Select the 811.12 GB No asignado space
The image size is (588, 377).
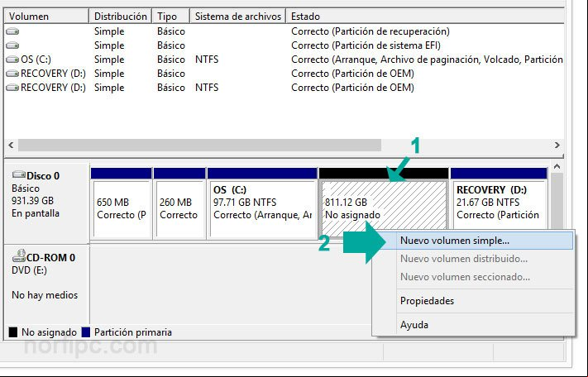pos(384,203)
